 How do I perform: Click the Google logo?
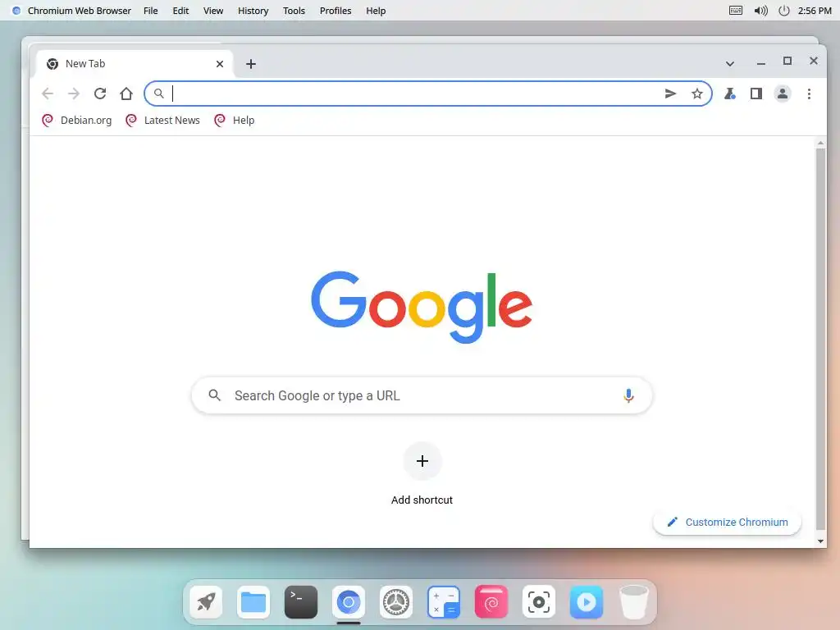[x=422, y=307]
